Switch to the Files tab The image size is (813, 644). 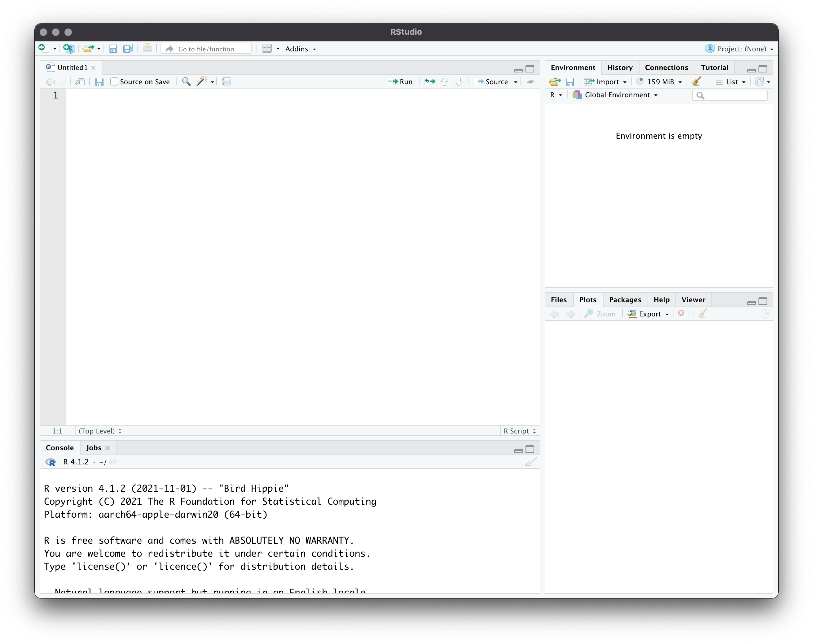[x=558, y=300]
